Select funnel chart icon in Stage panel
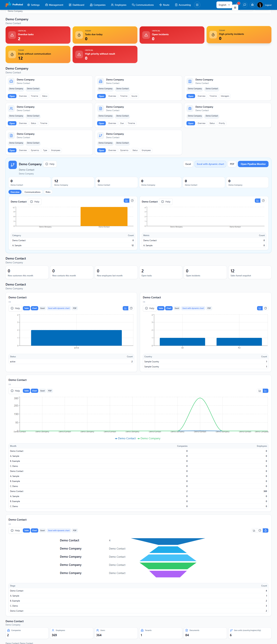 tap(266, 530)
